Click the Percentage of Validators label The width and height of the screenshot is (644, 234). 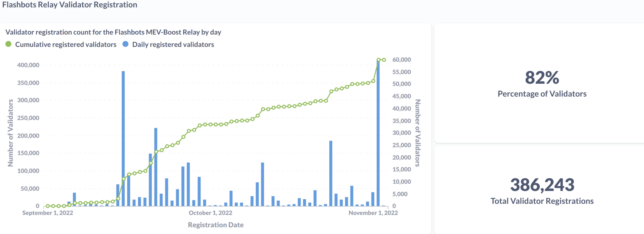pyautogui.click(x=542, y=94)
